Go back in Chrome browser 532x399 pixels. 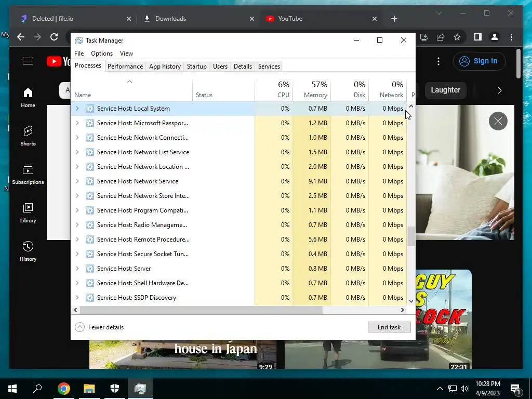point(21,37)
